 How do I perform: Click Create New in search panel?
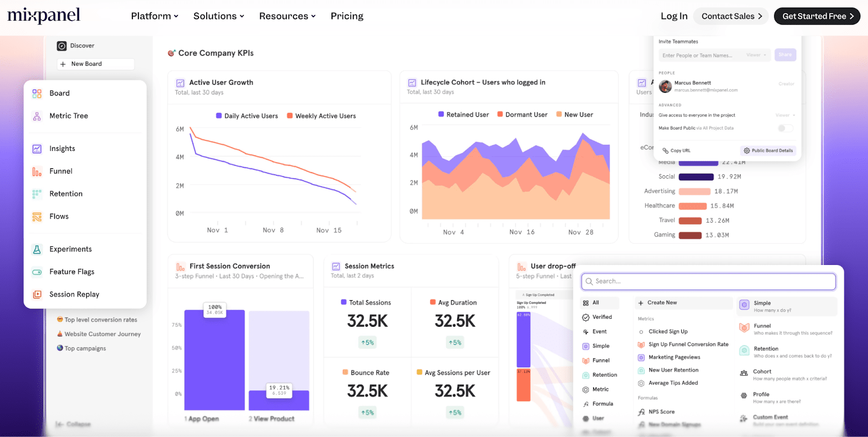click(683, 303)
